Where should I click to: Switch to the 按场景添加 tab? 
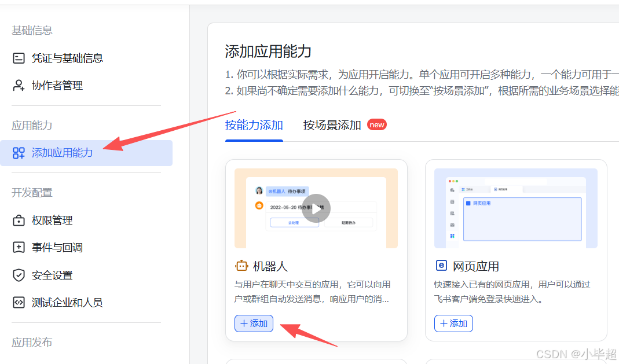332,125
